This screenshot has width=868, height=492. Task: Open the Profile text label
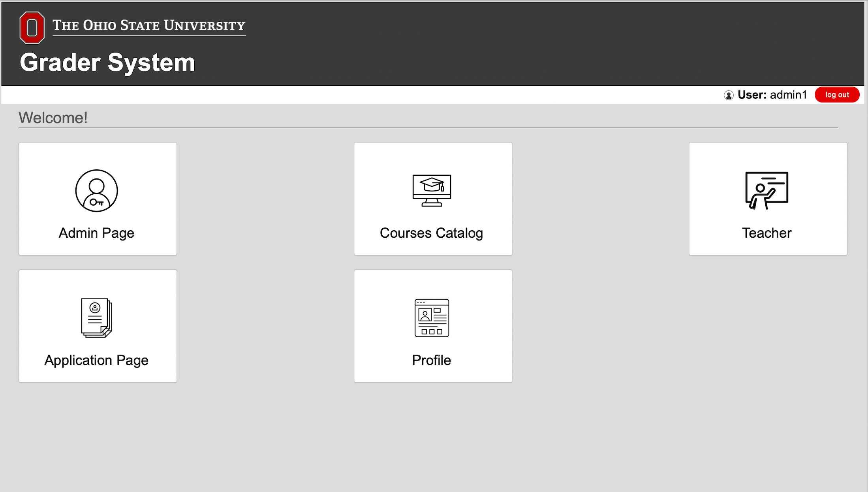pyautogui.click(x=431, y=360)
